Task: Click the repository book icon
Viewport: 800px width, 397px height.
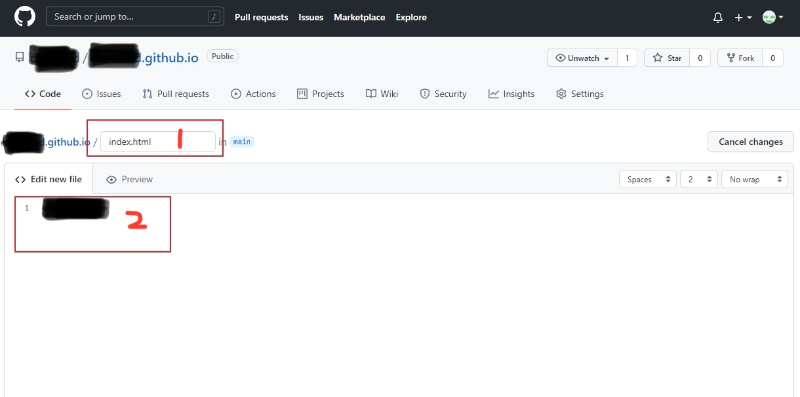Action: (x=20, y=57)
